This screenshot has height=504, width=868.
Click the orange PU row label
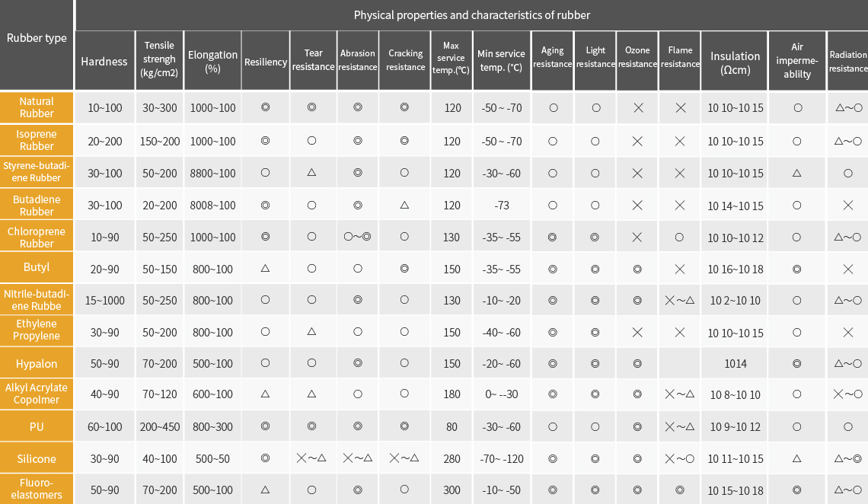click(x=37, y=426)
